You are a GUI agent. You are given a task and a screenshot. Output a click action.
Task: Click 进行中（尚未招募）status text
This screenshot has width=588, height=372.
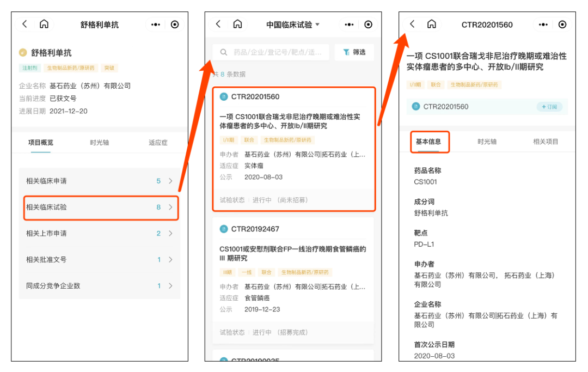280,200
